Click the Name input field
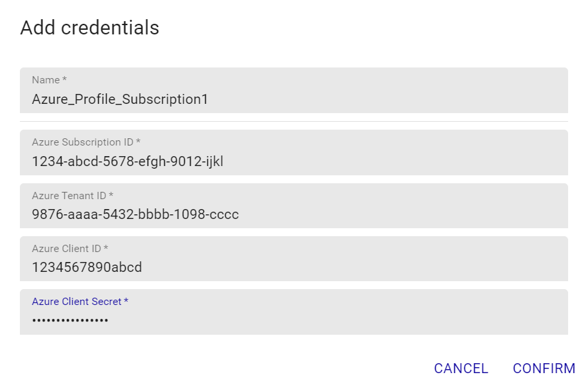Screen dimensions: 588x389 point(293,91)
